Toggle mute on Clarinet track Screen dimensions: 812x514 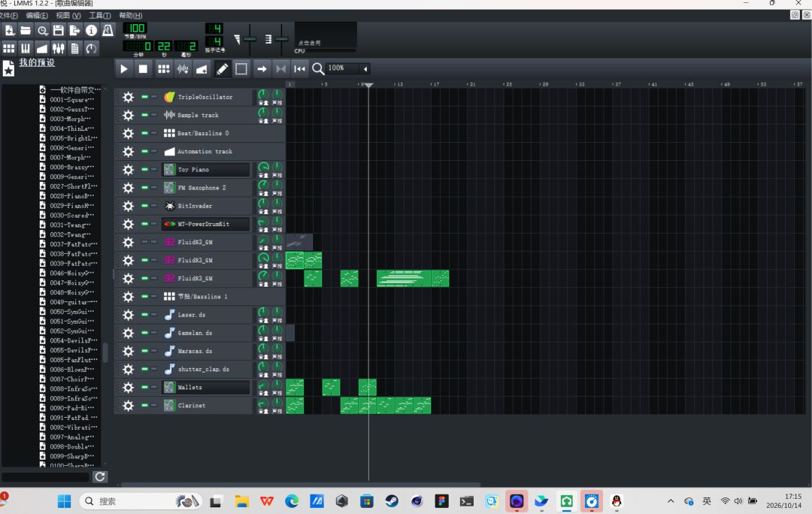(145, 405)
